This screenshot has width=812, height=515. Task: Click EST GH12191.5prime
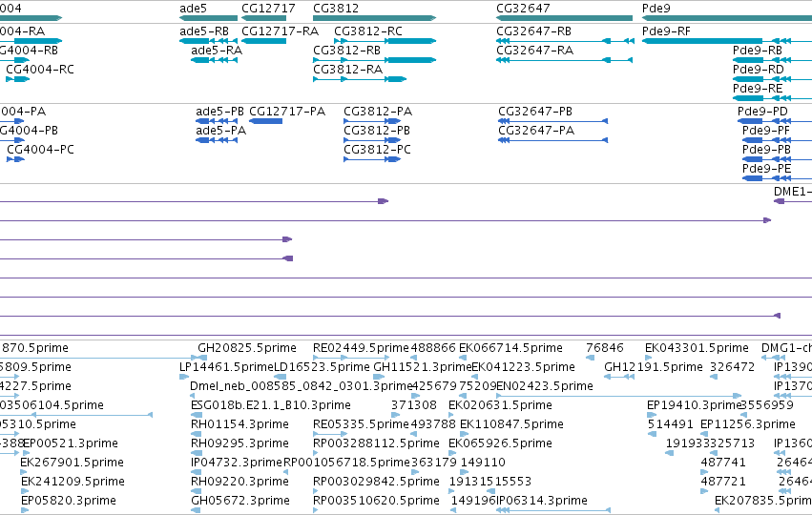point(619,377)
